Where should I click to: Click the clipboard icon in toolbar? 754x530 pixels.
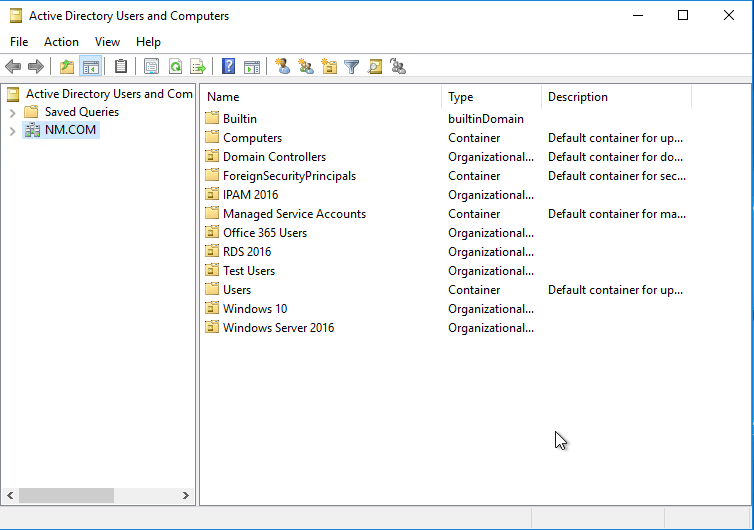click(x=121, y=66)
